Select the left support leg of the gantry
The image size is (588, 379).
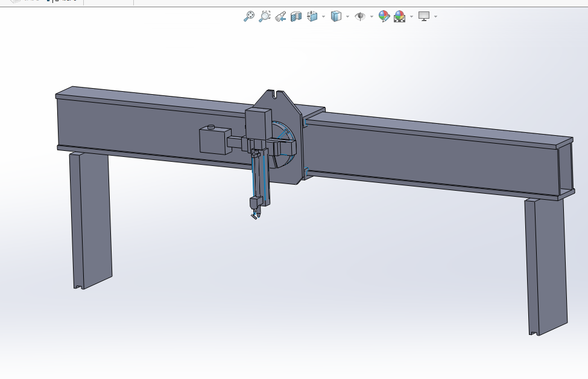[x=91, y=220]
